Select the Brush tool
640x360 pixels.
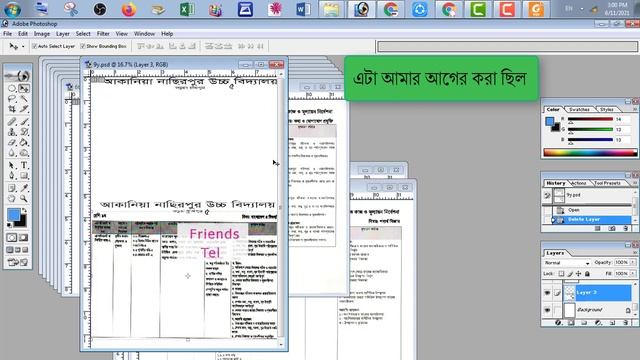pyautogui.click(x=24, y=122)
